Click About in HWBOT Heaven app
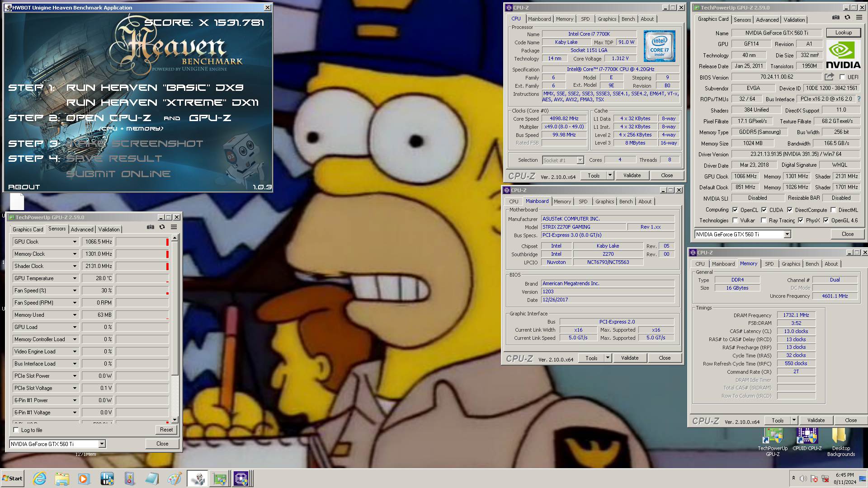The height and width of the screenshot is (488, 868). 24,187
